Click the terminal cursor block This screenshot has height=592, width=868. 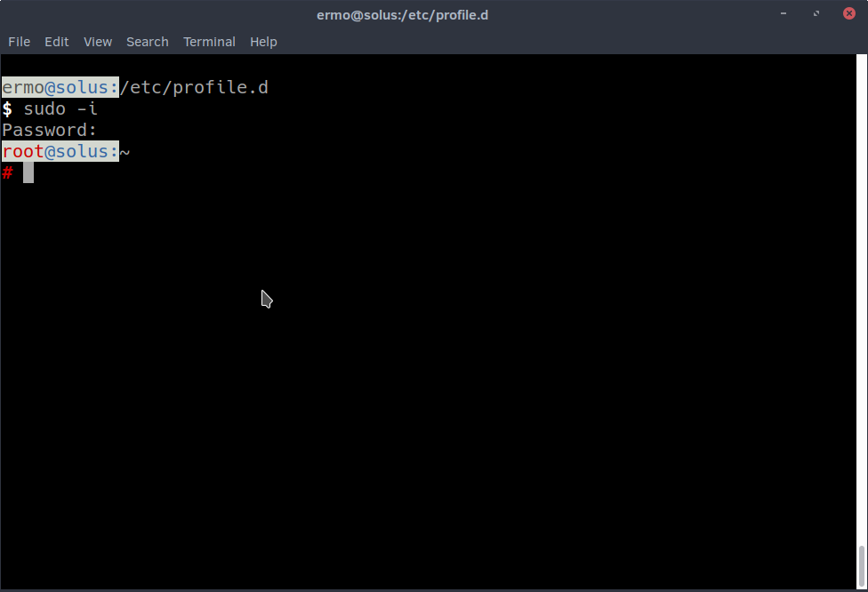[x=28, y=172]
